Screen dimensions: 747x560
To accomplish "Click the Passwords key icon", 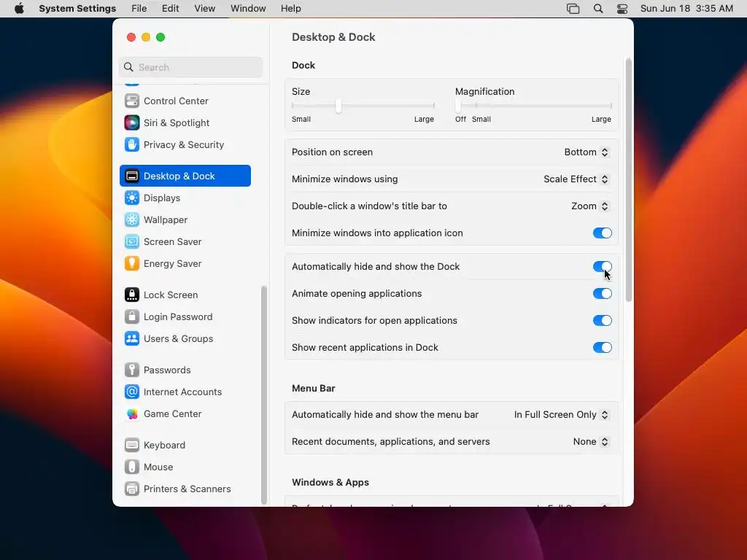I will 132,370.
